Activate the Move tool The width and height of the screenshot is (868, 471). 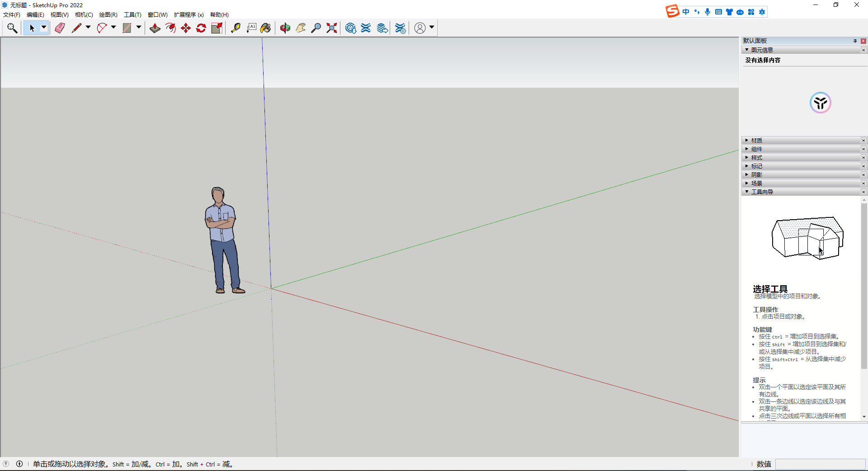[186, 28]
